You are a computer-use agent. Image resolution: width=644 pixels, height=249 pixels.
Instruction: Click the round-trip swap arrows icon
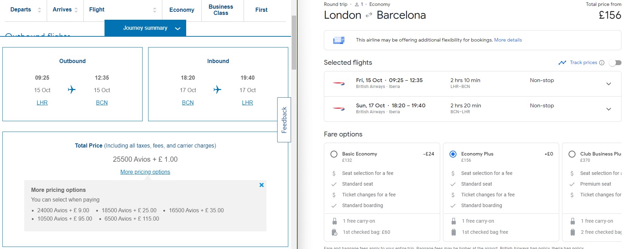pos(369,15)
